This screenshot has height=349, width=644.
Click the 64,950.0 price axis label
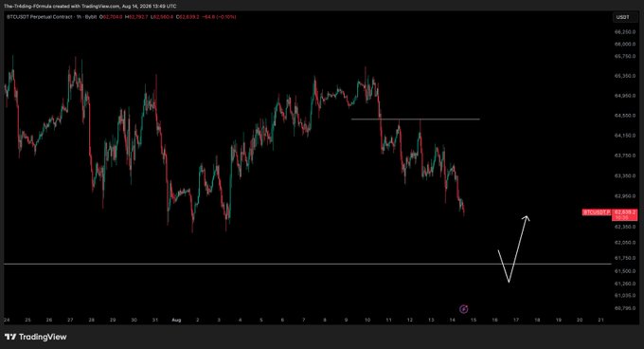click(625, 96)
